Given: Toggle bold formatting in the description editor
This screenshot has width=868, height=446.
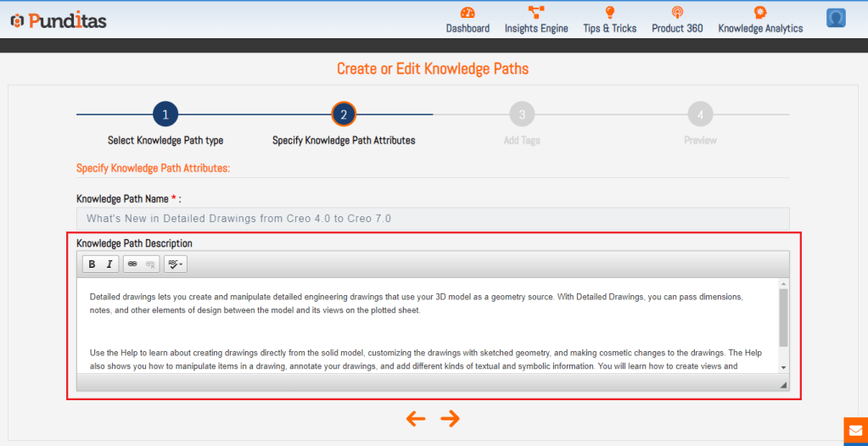Looking at the screenshot, I should [x=92, y=265].
